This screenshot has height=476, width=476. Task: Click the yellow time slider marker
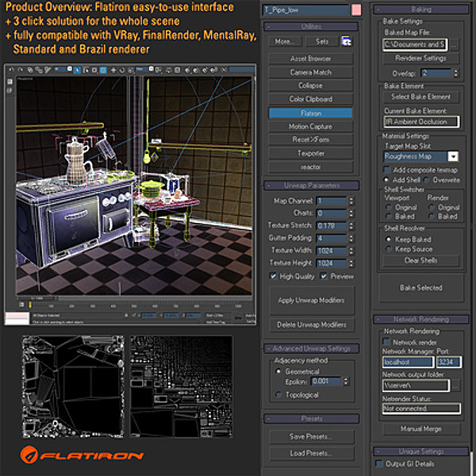[30, 305]
